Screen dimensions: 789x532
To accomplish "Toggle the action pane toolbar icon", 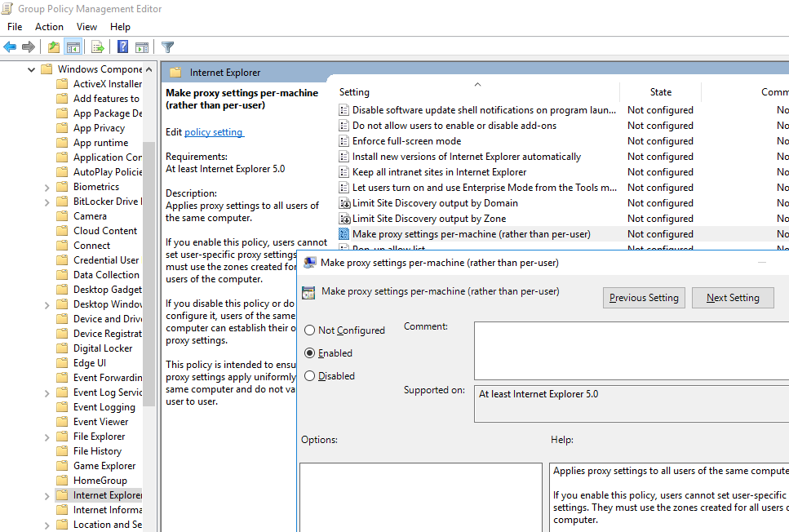I will click(142, 47).
